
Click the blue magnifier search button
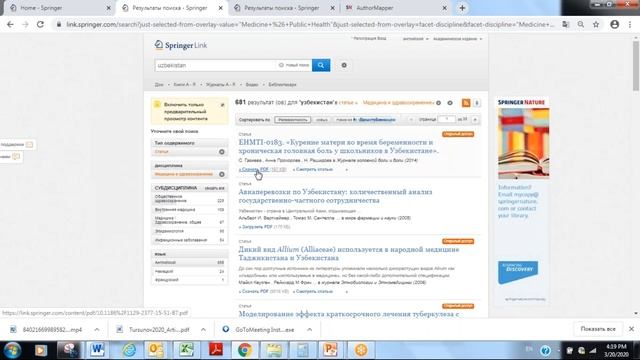point(321,65)
